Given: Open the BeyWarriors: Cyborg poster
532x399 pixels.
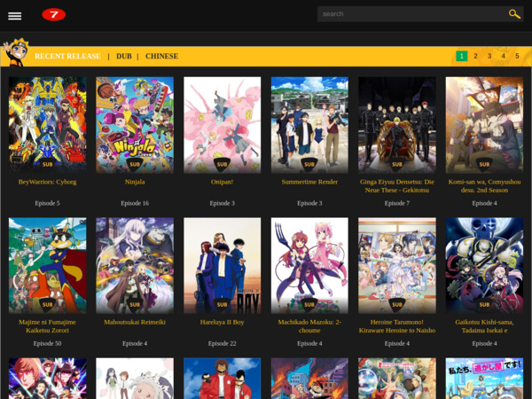Looking at the screenshot, I should click(x=48, y=125).
